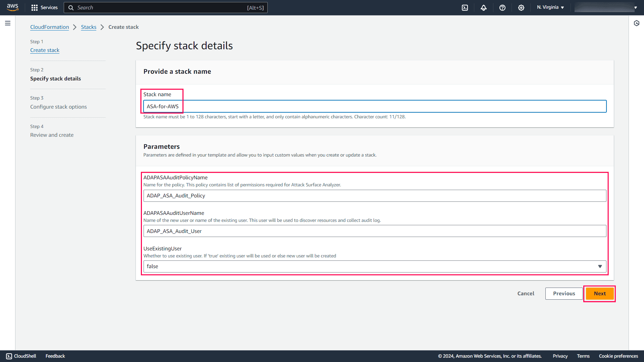Click the Next button
The height and width of the screenshot is (362, 644).
(x=599, y=293)
